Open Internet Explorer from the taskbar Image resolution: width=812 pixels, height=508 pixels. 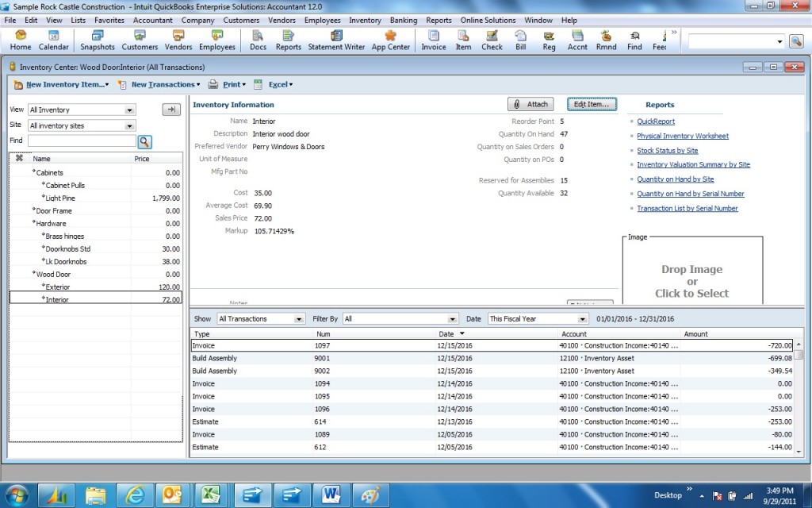click(x=135, y=494)
